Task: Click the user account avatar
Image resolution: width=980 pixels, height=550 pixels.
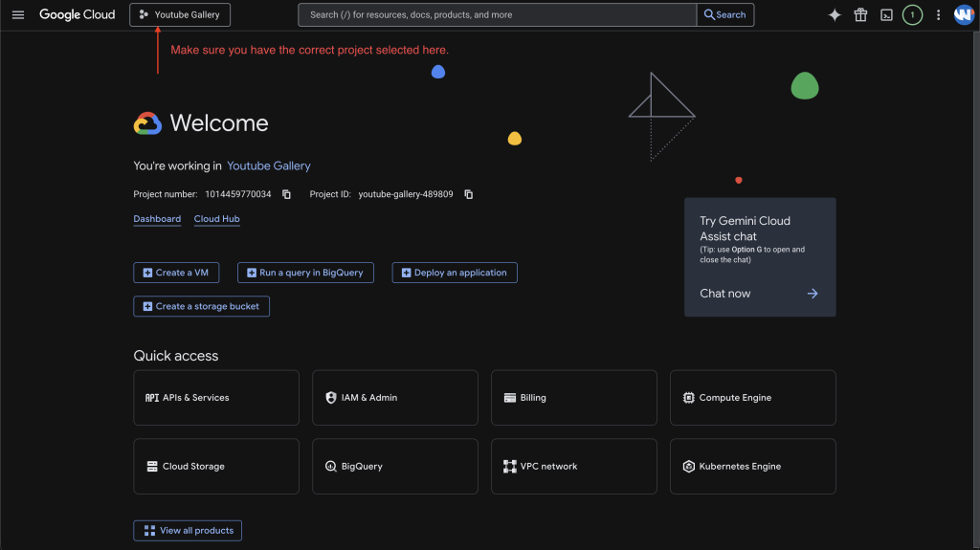Action: 963,15
